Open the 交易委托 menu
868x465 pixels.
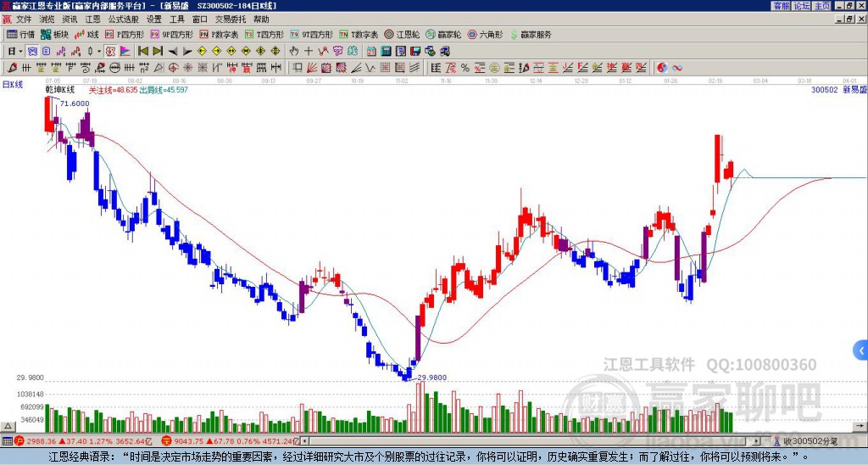(x=231, y=20)
